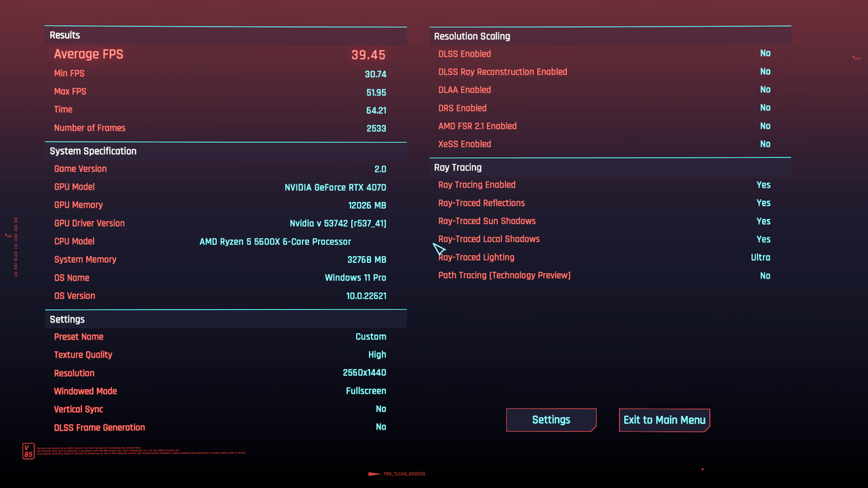Click the DLSS Enabled No value
Image resolution: width=868 pixels, height=488 pixels.
coord(766,54)
